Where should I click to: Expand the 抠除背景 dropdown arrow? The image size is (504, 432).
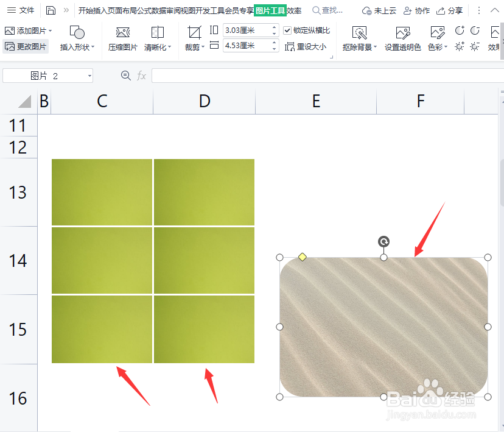(x=375, y=47)
